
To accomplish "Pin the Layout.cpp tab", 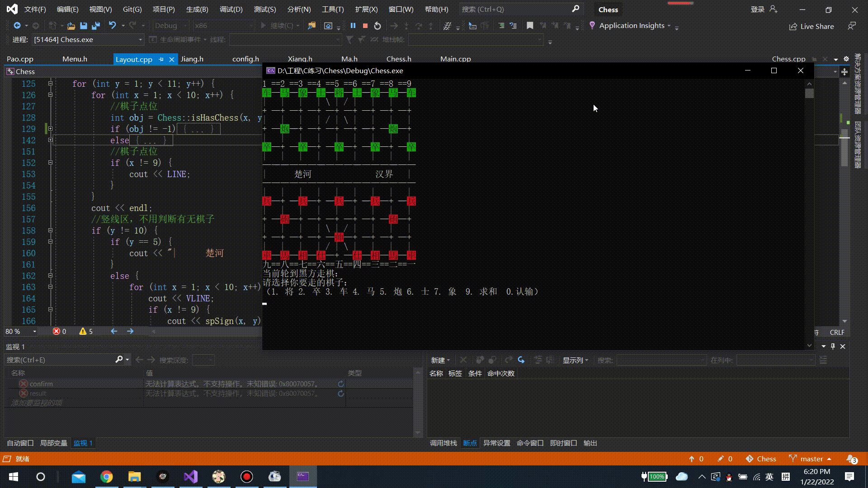I will click(161, 59).
